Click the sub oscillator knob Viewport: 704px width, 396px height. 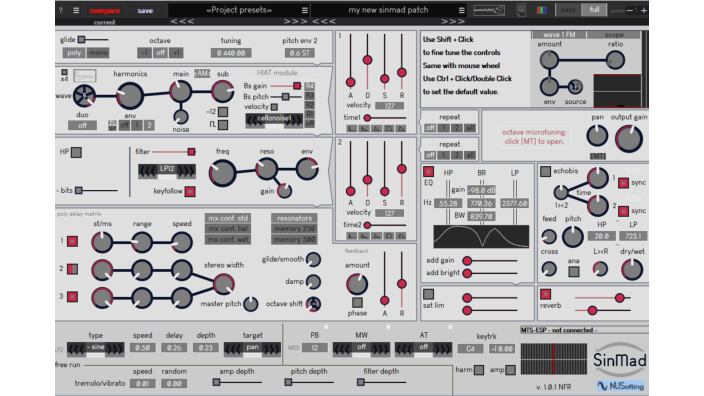pos(222,91)
